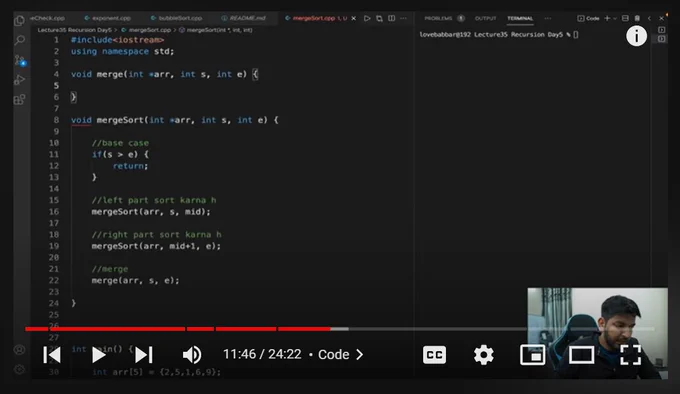
Task: Open the Search view in activity bar
Action: (20, 40)
